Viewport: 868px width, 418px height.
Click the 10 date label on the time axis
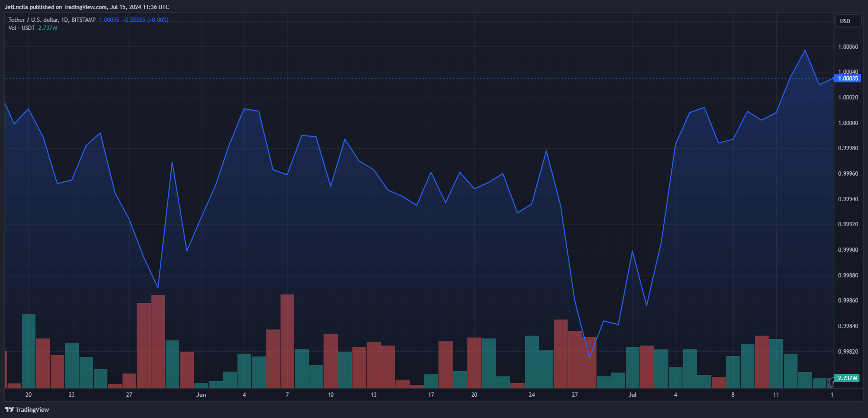click(x=331, y=395)
